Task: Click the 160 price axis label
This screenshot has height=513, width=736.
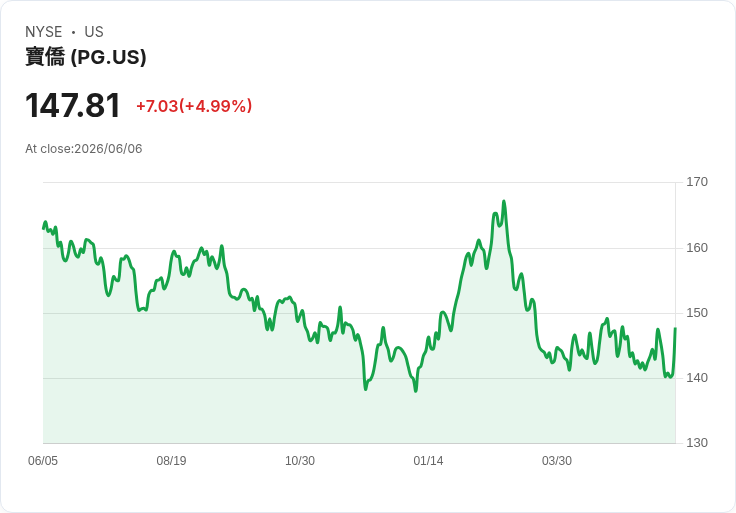Action: 697,248
